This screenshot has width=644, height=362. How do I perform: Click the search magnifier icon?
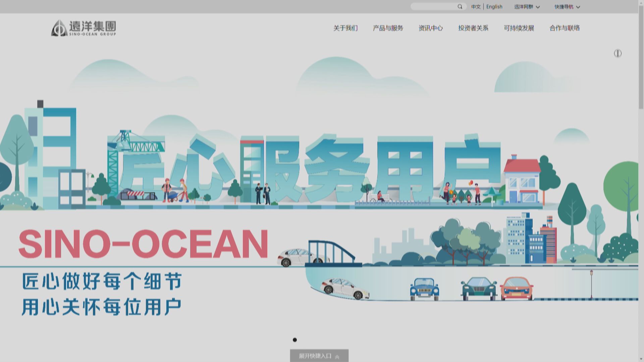coord(460,7)
